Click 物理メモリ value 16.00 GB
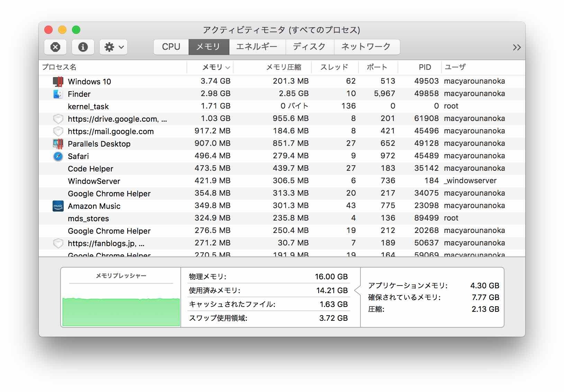The width and height of the screenshot is (564, 392). (x=331, y=277)
